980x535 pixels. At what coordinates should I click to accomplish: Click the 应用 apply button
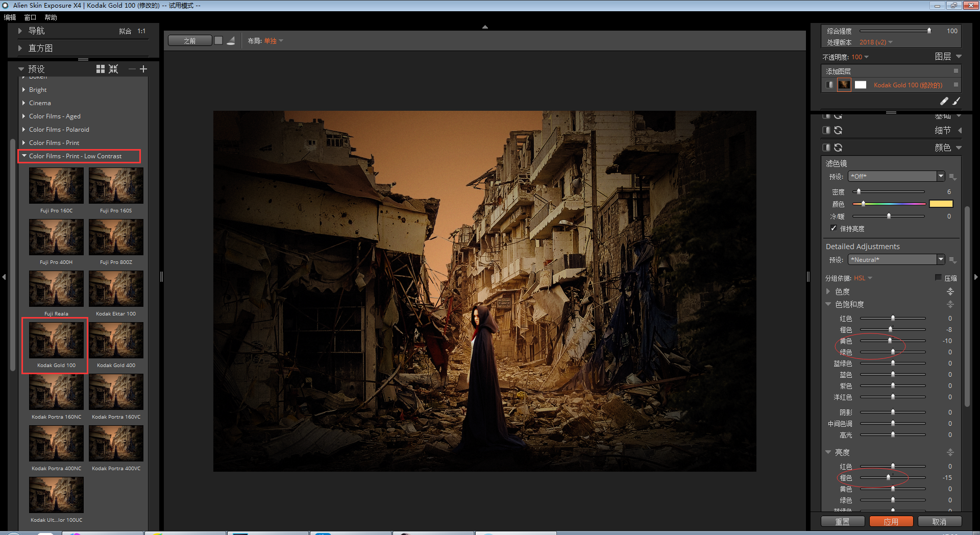point(891,521)
